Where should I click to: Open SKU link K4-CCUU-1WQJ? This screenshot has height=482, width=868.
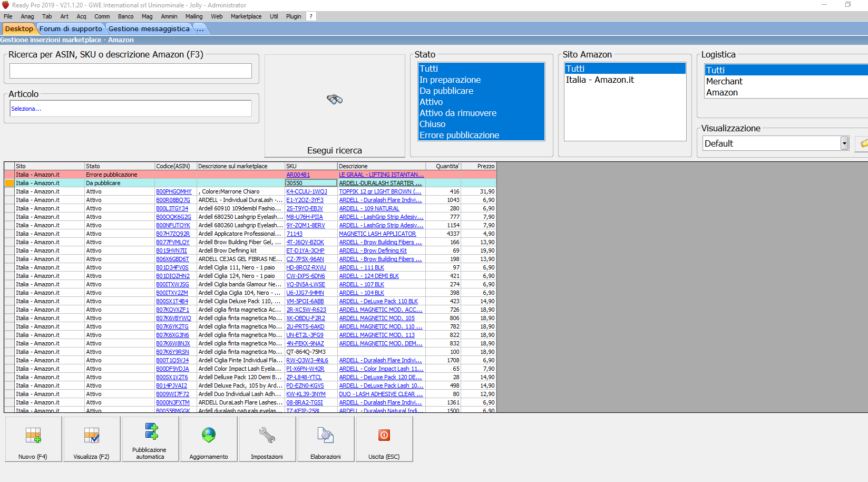tap(307, 191)
